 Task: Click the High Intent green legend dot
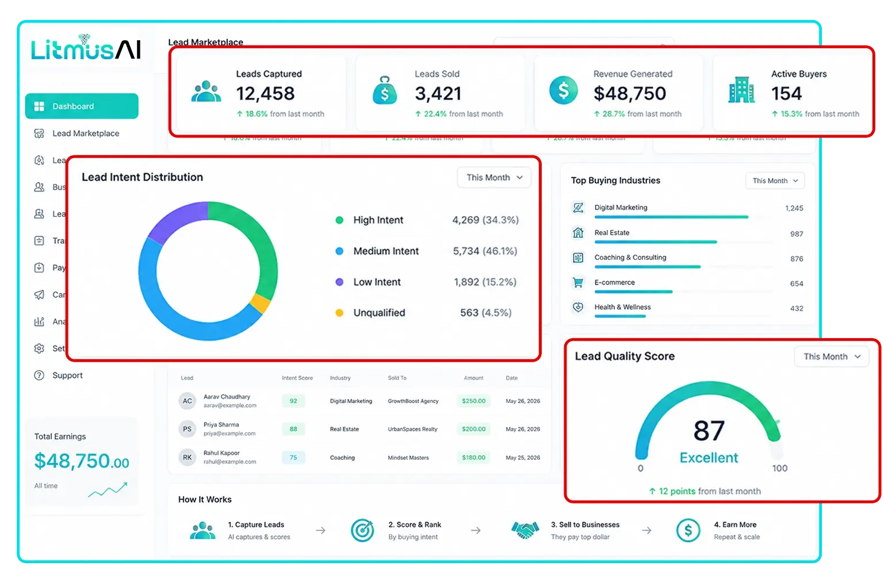coord(339,220)
